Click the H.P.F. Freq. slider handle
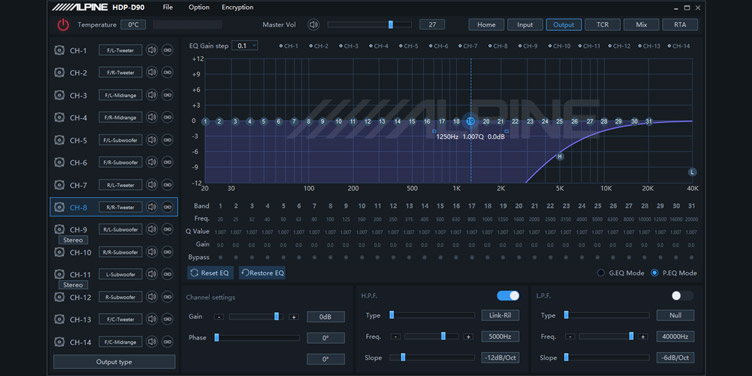752x376 pixels. tap(443, 336)
